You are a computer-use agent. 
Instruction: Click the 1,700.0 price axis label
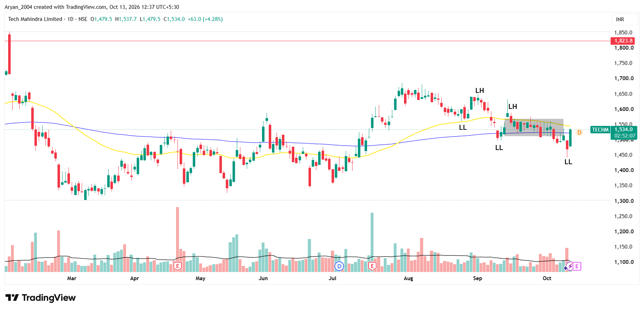(624, 78)
